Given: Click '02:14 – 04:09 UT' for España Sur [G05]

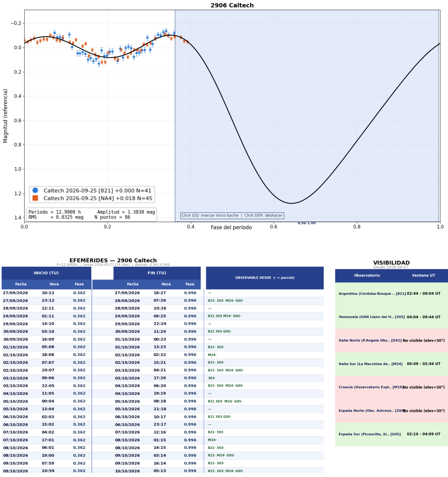Looking at the screenshot, I should pos(424,434).
